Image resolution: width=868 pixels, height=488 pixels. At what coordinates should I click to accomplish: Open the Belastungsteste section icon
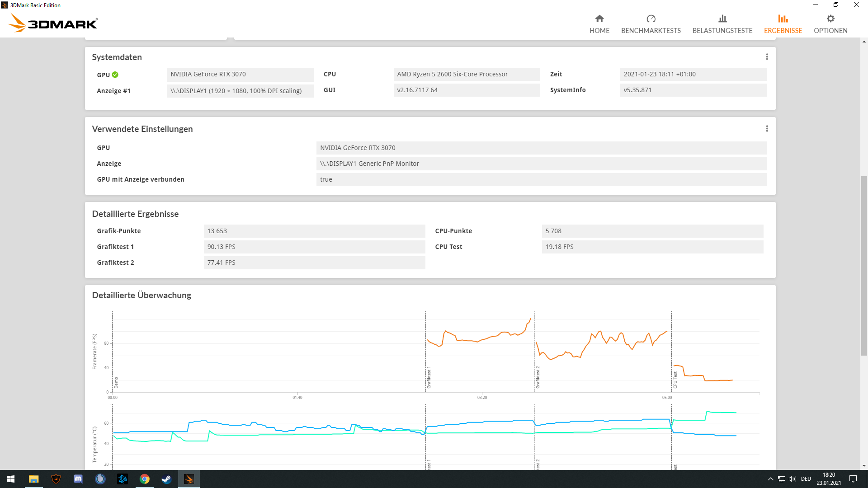click(x=722, y=19)
